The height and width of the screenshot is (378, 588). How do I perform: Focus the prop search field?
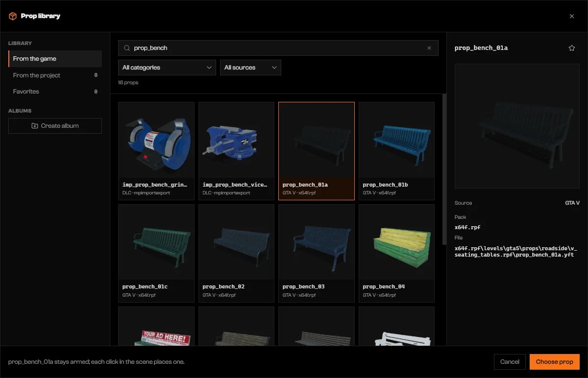coord(278,48)
